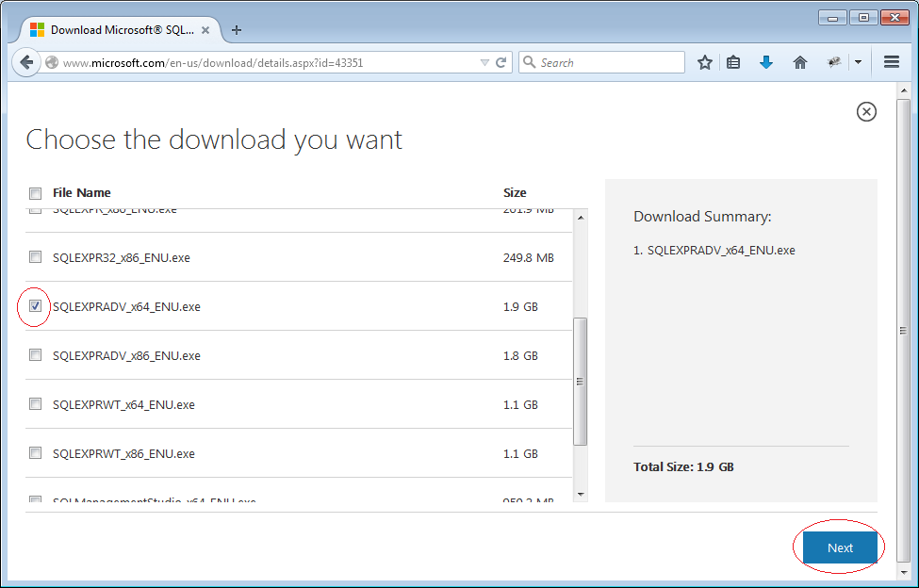Show bookmarks list icon
This screenshot has width=919, height=588.
click(733, 62)
